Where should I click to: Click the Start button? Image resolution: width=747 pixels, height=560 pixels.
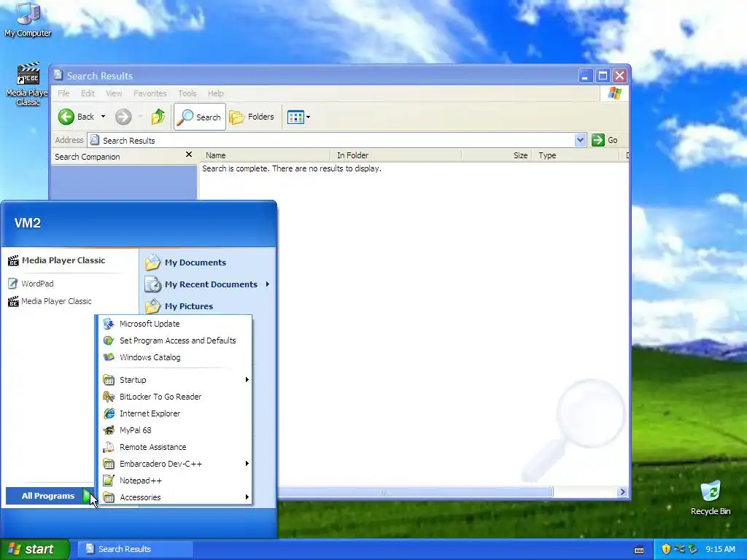click(x=34, y=549)
